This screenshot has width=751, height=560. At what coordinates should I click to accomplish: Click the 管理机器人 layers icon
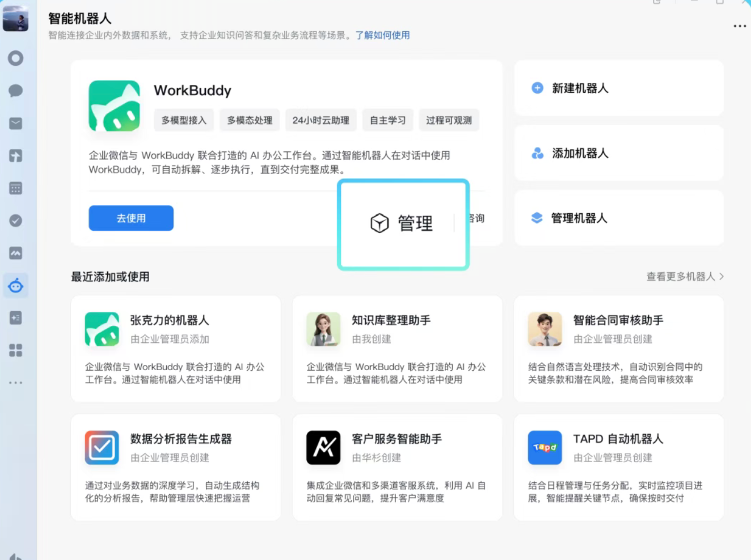coord(537,218)
